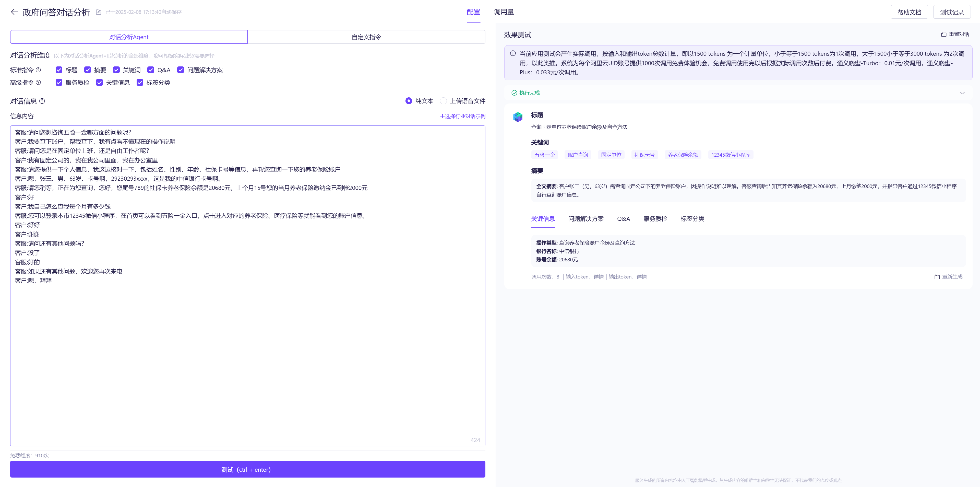Open 帮助文档 help documentation
980x487 pixels.
coord(909,12)
